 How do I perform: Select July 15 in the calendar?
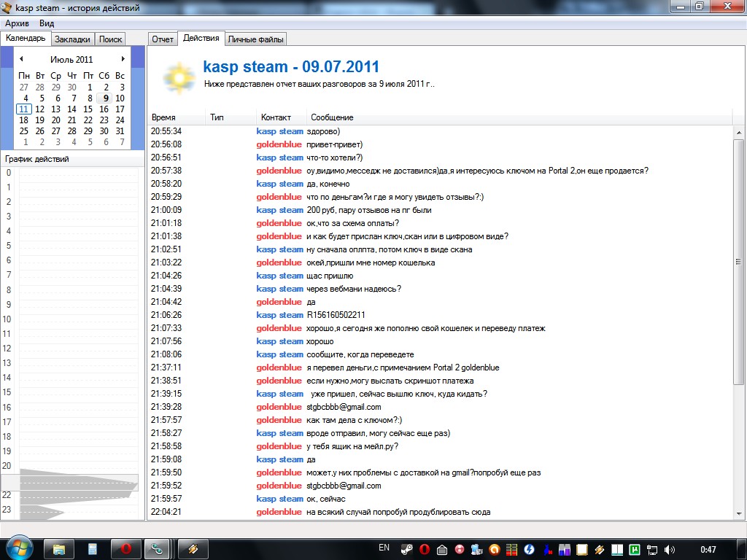pos(88,109)
